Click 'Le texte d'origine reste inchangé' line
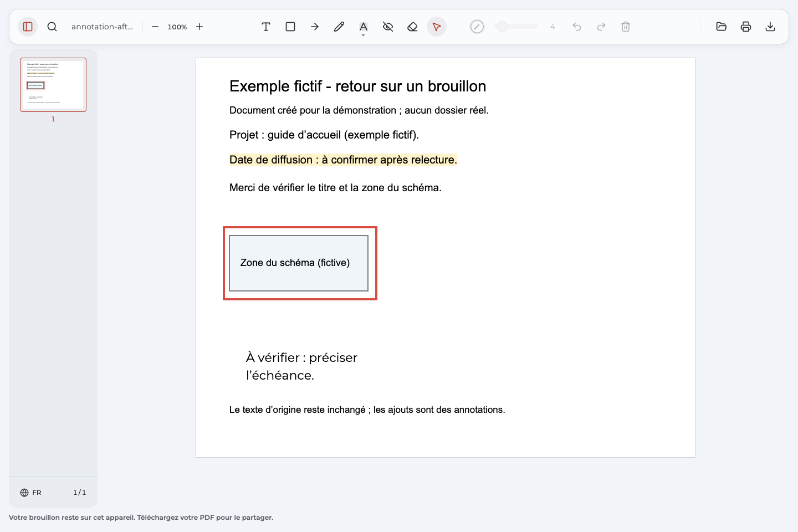798x532 pixels. (x=367, y=410)
